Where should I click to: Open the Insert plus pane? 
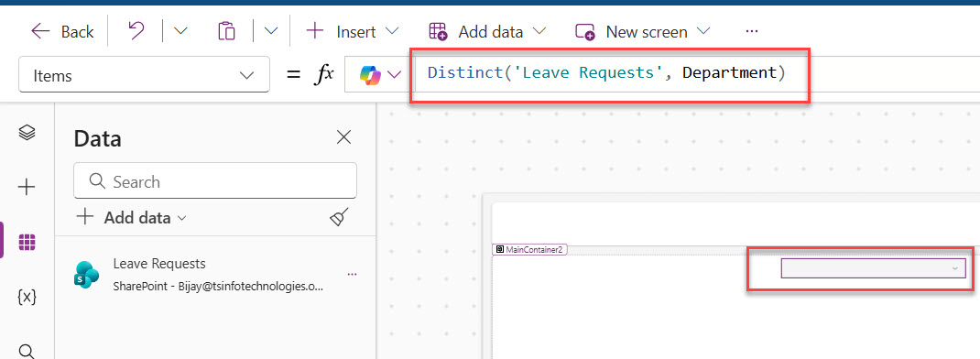click(27, 187)
